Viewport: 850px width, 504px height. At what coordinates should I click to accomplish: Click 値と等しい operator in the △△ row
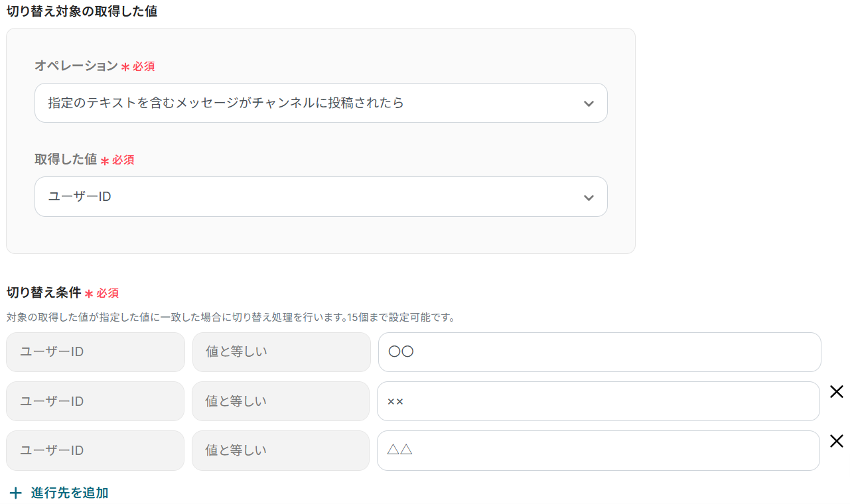pyautogui.click(x=281, y=450)
